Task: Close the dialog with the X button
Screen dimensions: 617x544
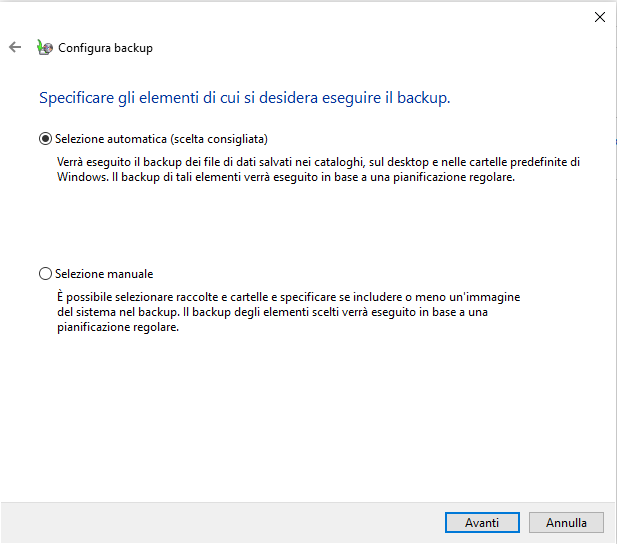Action: [x=600, y=16]
